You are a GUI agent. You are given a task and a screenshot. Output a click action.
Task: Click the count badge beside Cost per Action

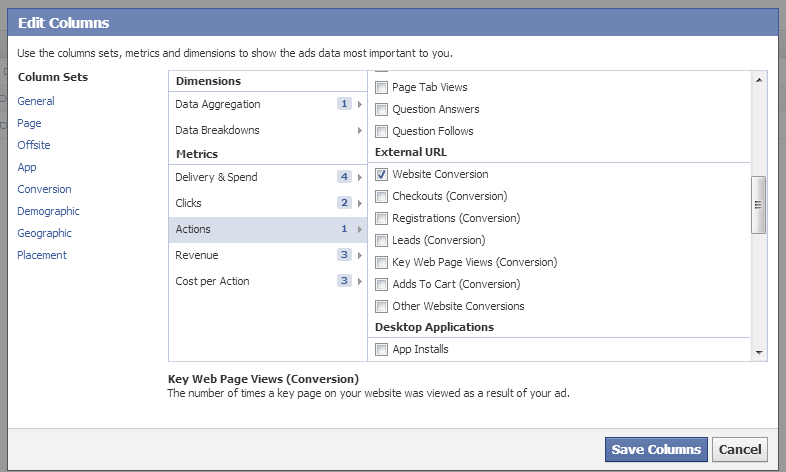pos(344,281)
